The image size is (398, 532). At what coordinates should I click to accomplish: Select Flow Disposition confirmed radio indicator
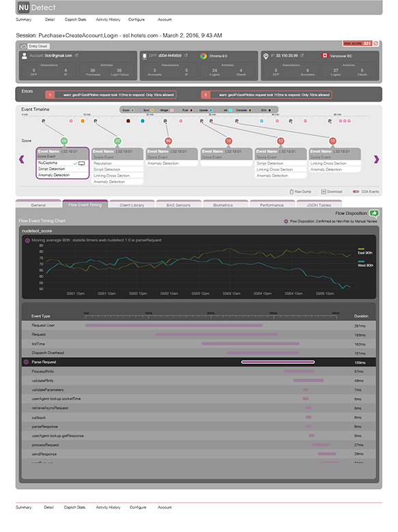[286, 221]
